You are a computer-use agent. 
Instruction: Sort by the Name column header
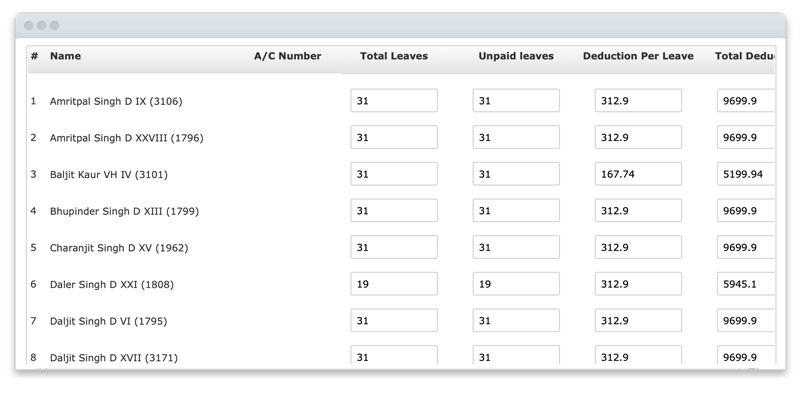pos(65,56)
